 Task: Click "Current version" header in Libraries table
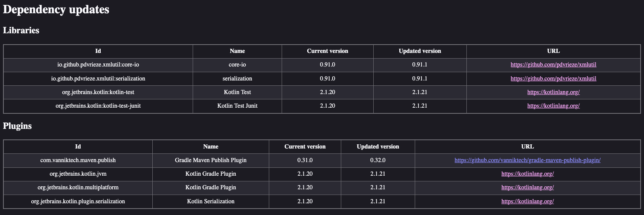click(x=327, y=51)
